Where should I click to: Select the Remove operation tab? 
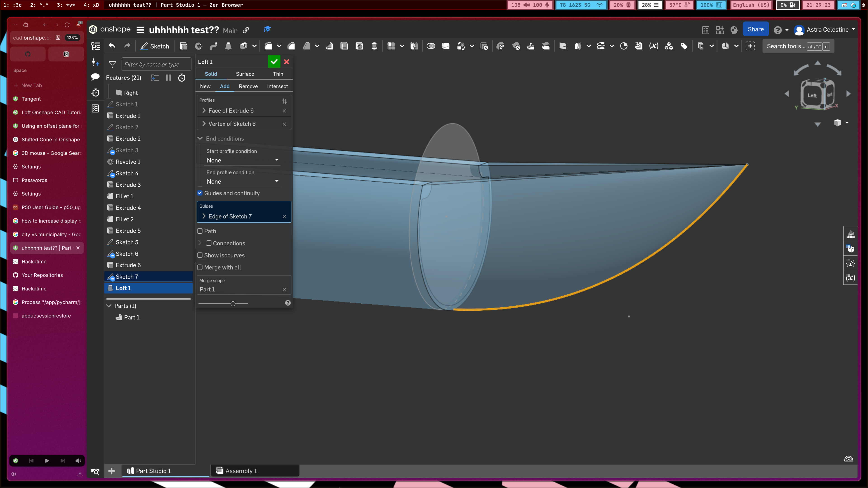pos(248,86)
